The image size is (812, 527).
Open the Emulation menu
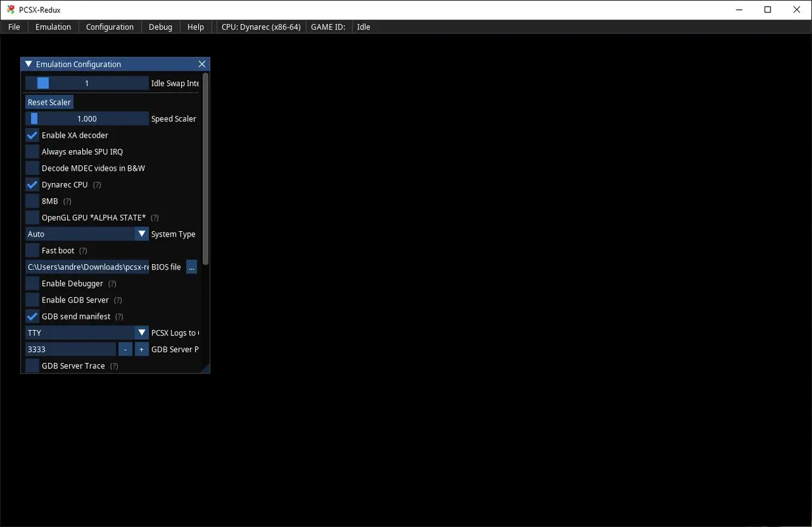click(53, 26)
